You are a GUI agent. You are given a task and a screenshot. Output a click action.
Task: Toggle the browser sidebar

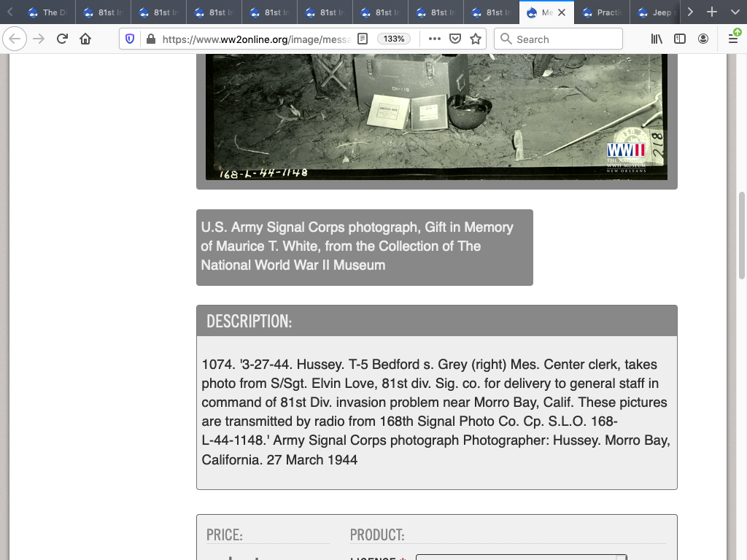(x=680, y=39)
